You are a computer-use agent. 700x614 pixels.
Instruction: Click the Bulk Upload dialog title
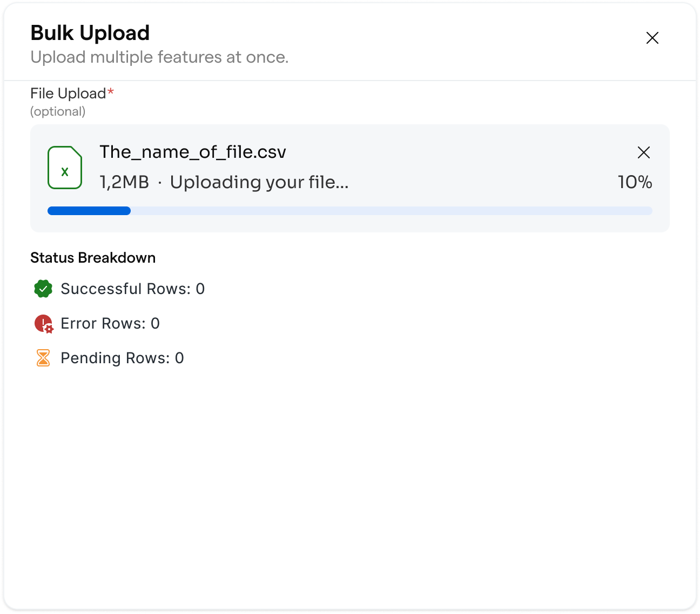[90, 33]
